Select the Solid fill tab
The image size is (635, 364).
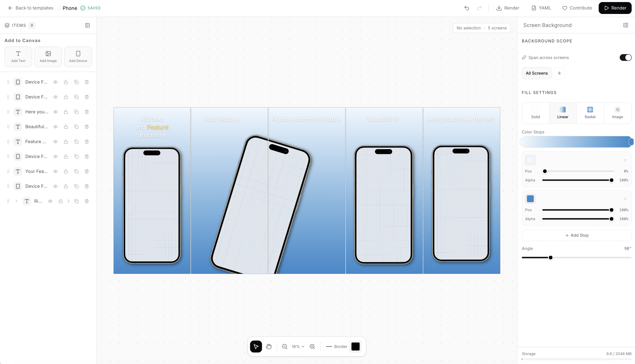click(535, 113)
